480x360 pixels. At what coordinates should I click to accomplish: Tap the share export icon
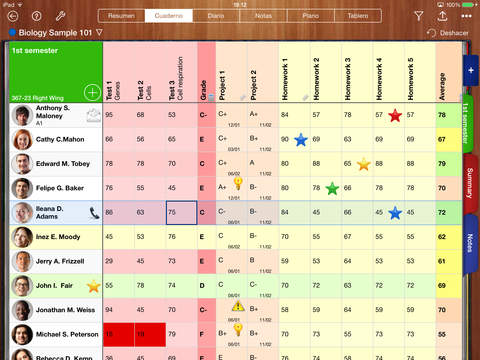(x=442, y=16)
